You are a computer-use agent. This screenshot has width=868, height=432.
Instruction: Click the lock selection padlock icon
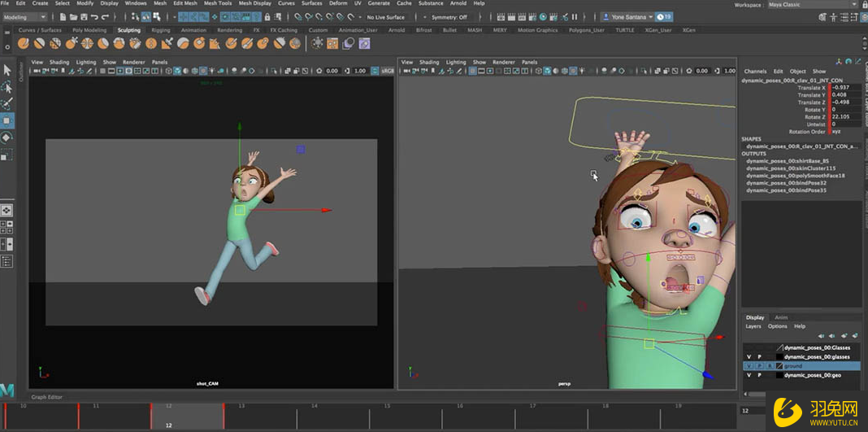pos(267,17)
